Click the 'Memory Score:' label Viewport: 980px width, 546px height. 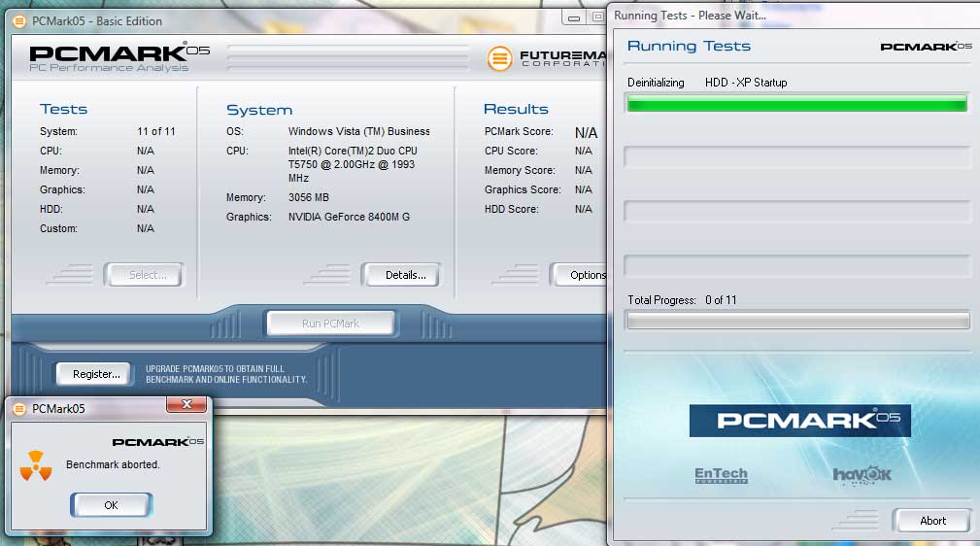520,170
